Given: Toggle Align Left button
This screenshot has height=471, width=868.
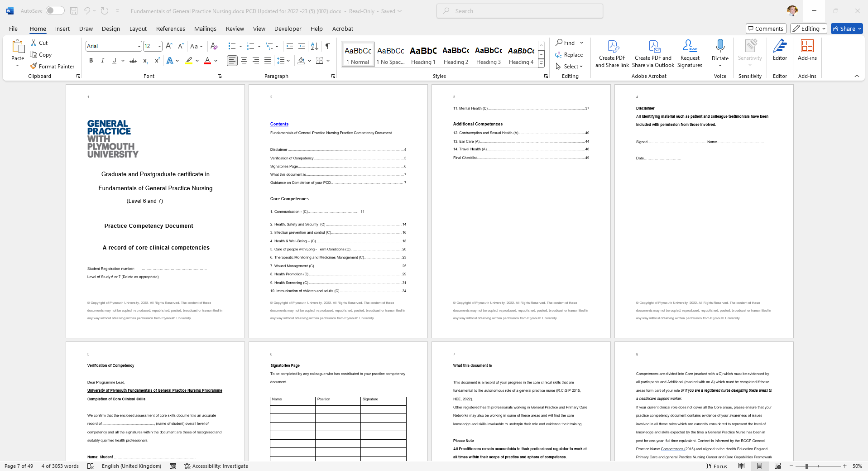Looking at the screenshot, I should pyautogui.click(x=232, y=61).
